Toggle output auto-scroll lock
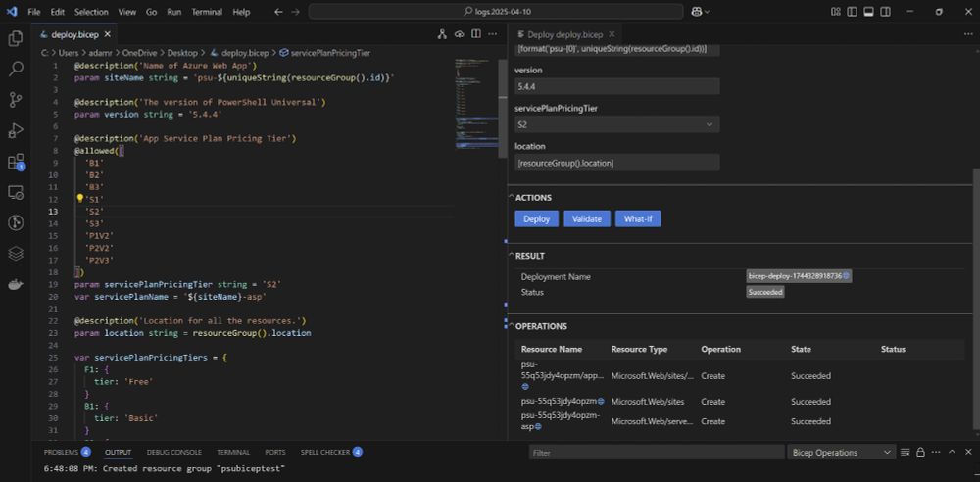Viewport: 980px width, 482px height. pos(920,452)
